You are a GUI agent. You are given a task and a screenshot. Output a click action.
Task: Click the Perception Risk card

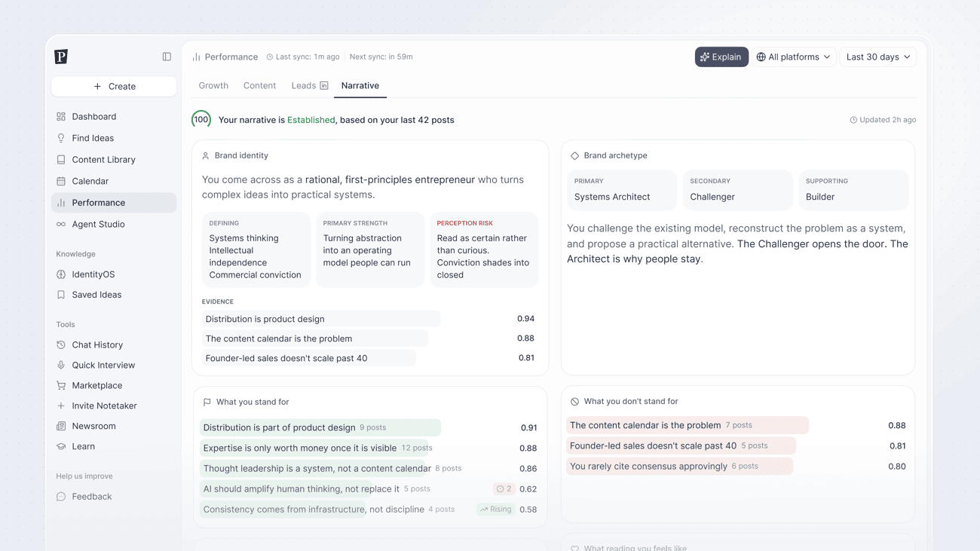pyautogui.click(x=484, y=249)
